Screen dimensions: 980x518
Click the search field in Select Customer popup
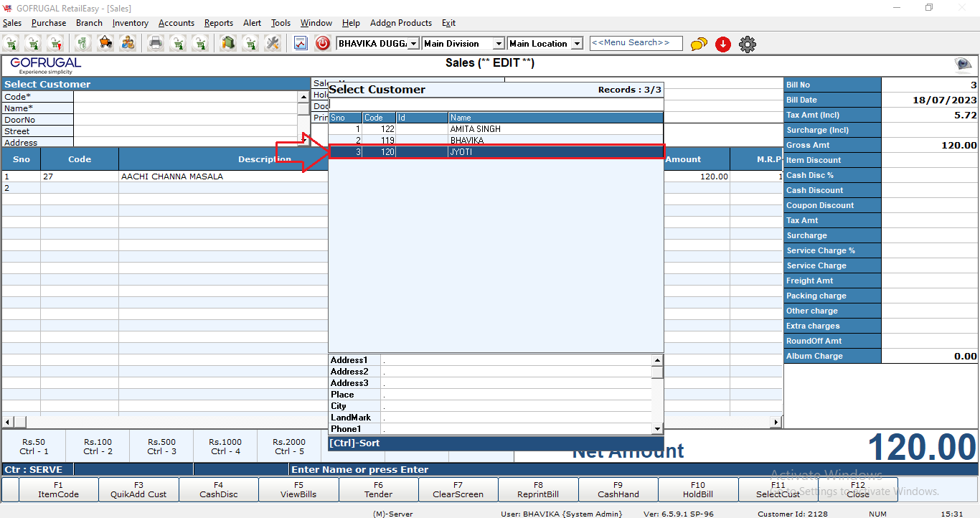coord(496,105)
